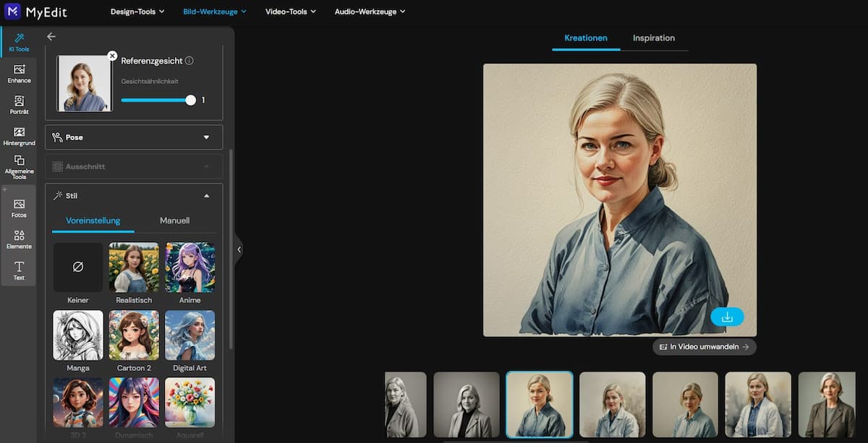868x443 pixels.
Task: Click the Gesichtsähnlichkeit slider handle
Action: click(191, 100)
